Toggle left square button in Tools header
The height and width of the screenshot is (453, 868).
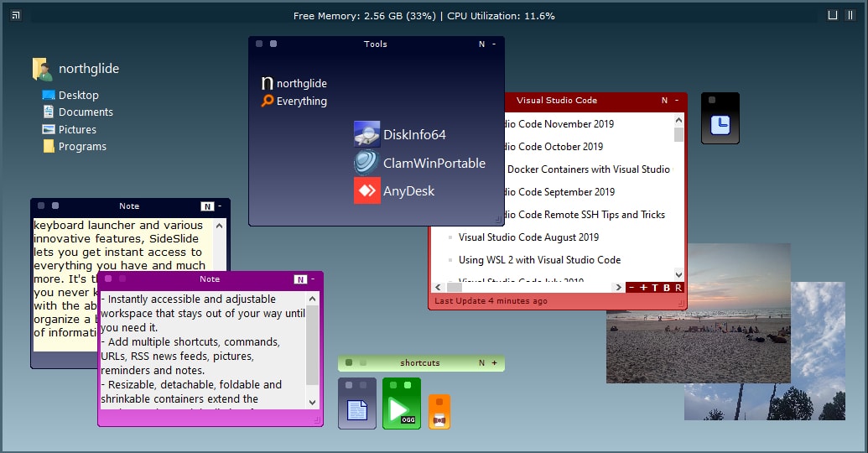pyautogui.click(x=259, y=44)
